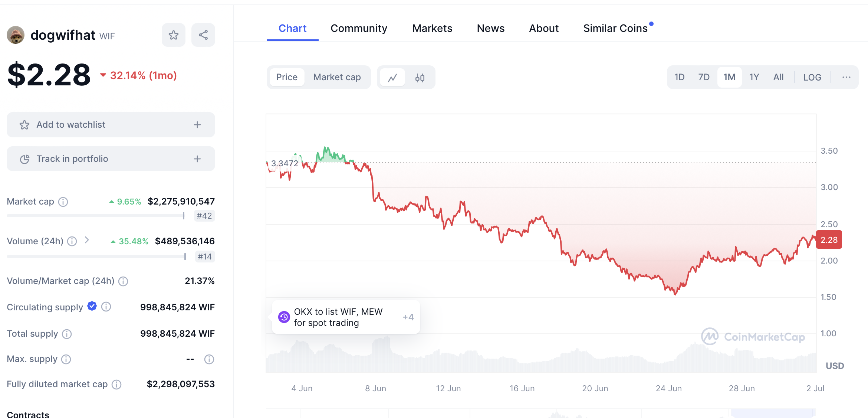Enable LOG scale on chart
Image resolution: width=868 pixels, height=418 pixels.
click(812, 77)
